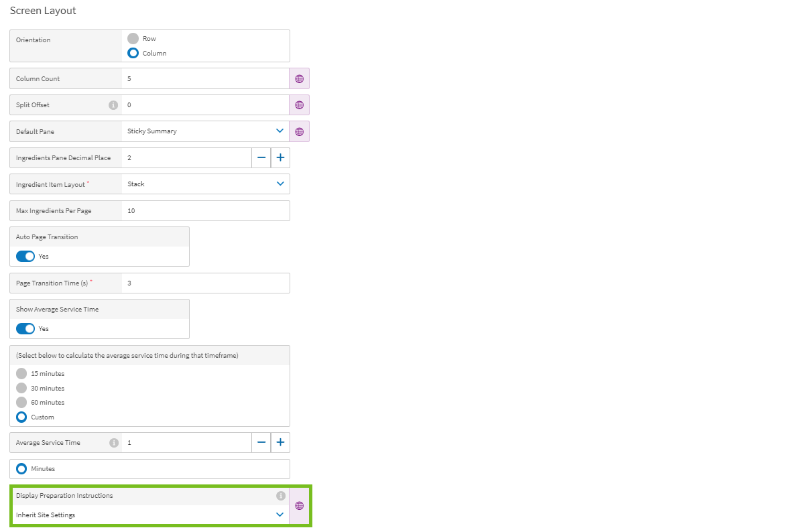Viewport: 797px width, 532px height.
Task: Open the Default Pane dropdown
Action: (280, 131)
